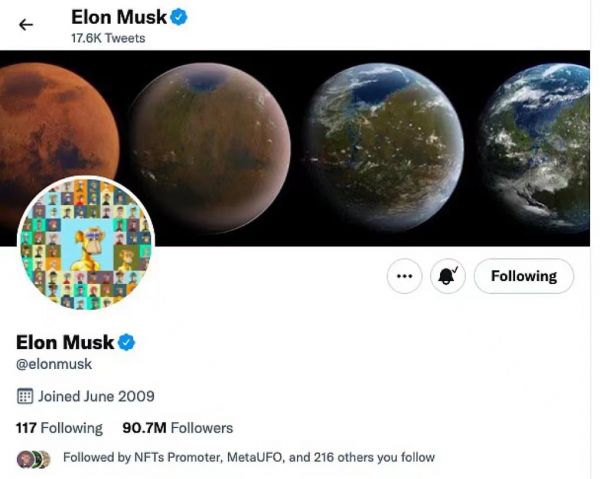Open 'Followed by NFTs Promoter, MetaUFO' list

248,458
